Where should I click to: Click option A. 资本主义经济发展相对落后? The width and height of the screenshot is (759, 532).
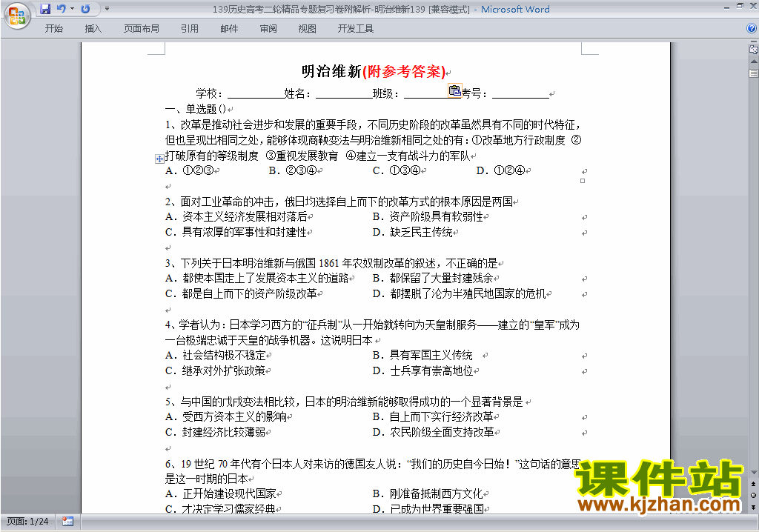click(236, 217)
